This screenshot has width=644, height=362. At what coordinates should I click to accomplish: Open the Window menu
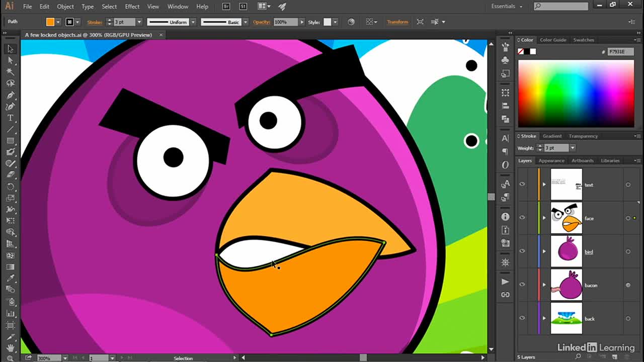178,7
